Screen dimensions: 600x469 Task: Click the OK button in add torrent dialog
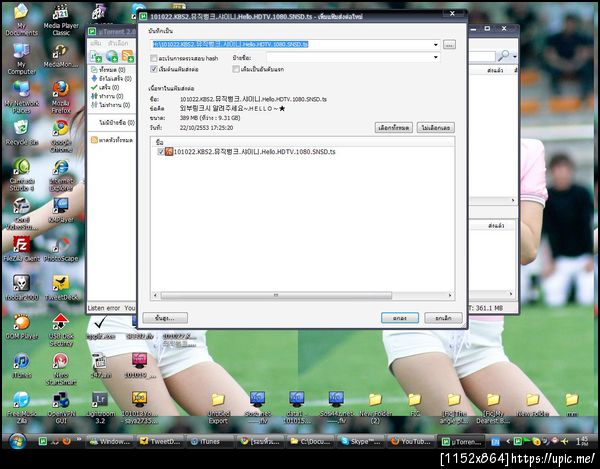[399, 318]
